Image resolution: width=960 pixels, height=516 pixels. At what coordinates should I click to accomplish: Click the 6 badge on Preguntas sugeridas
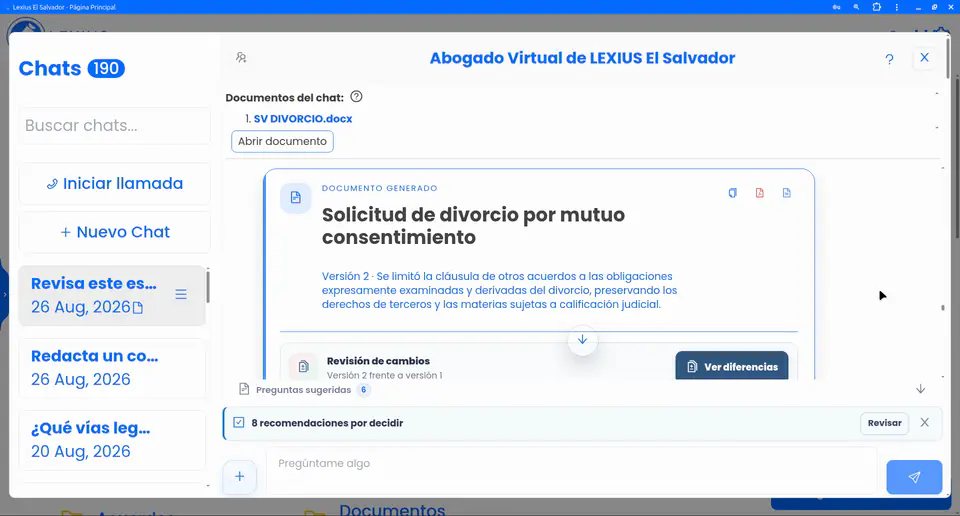pos(364,390)
